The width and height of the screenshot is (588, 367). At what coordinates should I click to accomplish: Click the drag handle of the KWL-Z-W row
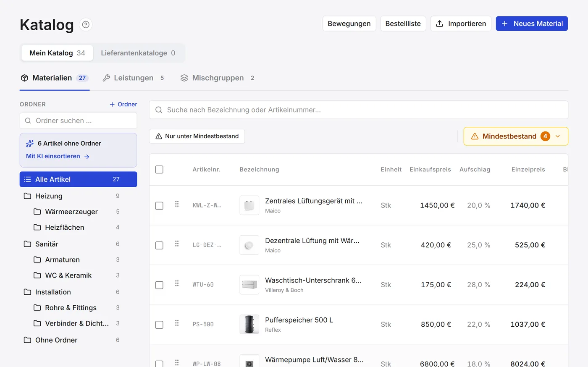click(x=177, y=204)
